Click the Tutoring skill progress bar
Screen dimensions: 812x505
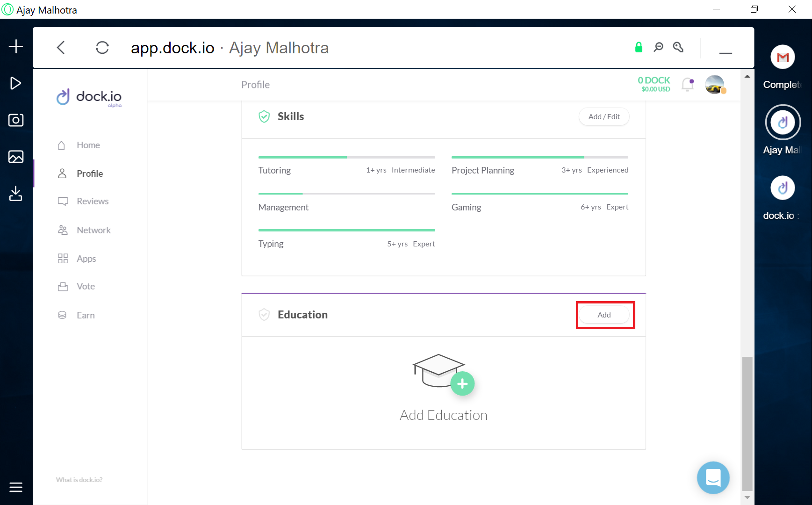coord(346,157)
